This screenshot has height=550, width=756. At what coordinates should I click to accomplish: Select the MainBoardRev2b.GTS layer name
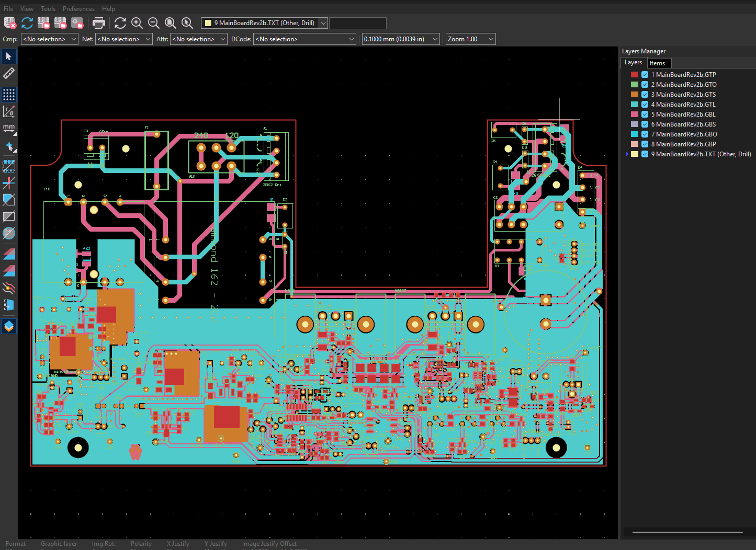tap(683, 95)
